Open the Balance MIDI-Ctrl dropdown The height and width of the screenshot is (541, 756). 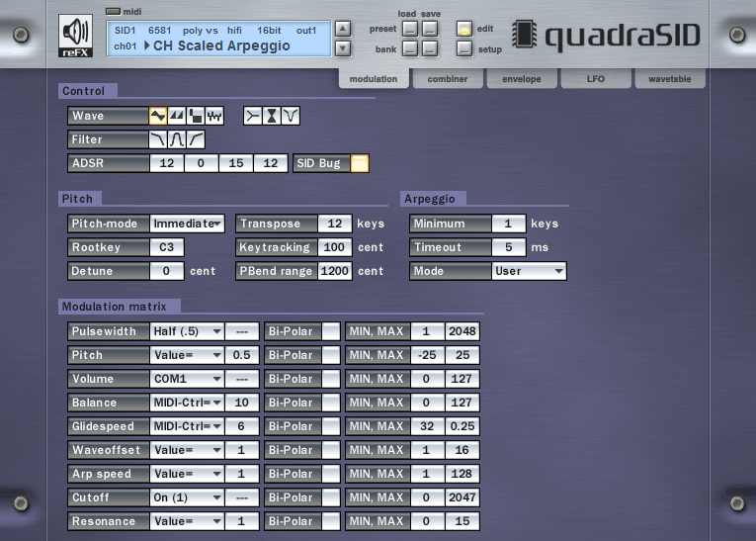(187, 403)
